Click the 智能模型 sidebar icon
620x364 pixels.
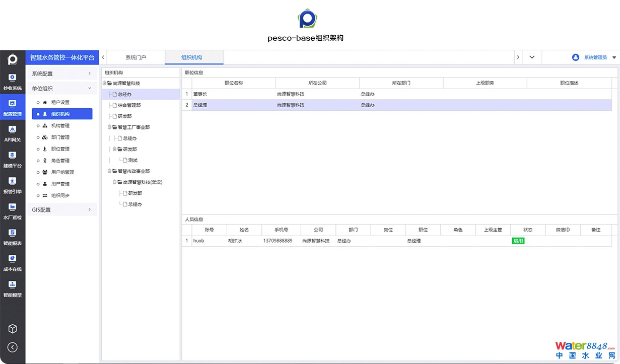click(13, 285)
